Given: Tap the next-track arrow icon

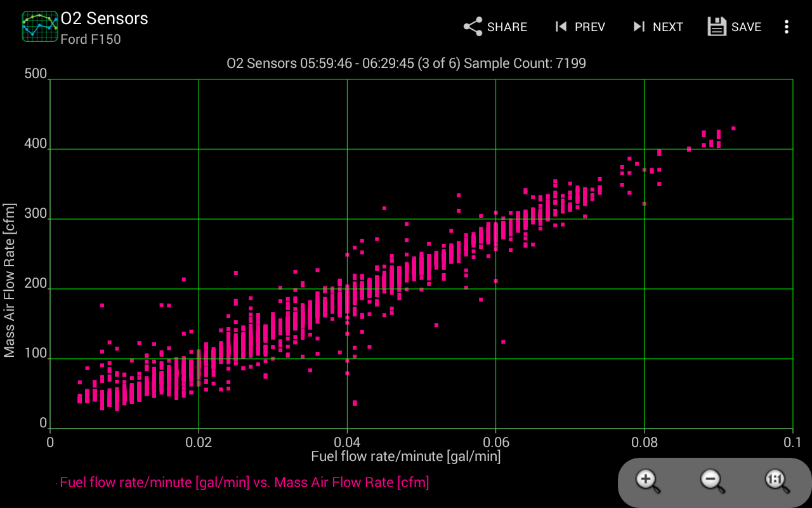Looking at the screenshot, I should [638, 27].
